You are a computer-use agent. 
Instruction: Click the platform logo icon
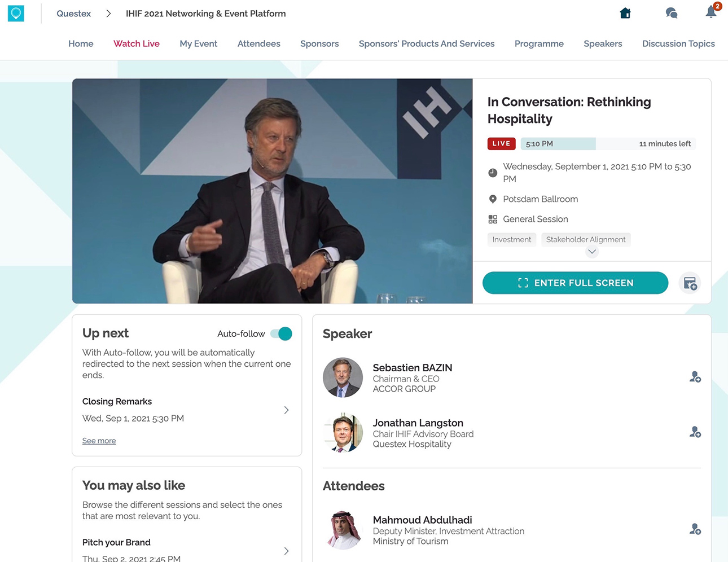pos(16,13)
